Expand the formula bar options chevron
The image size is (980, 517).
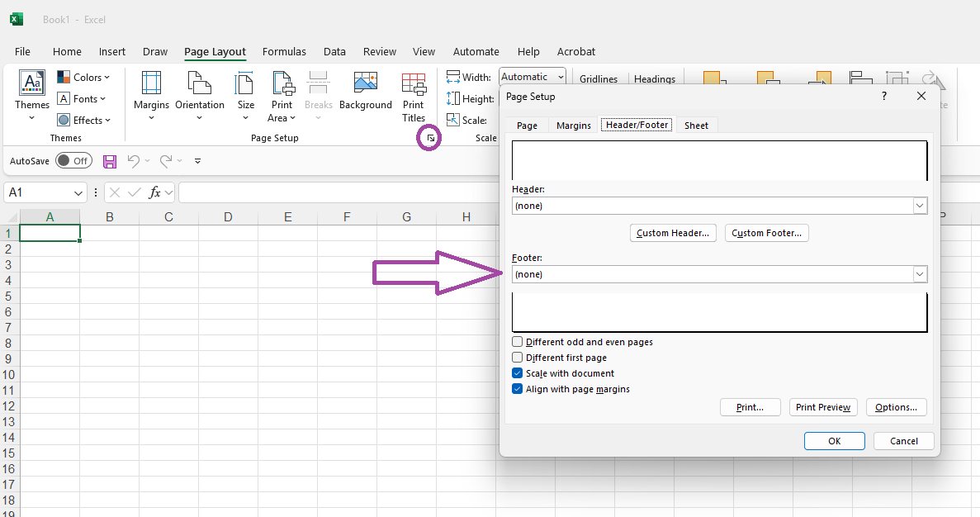pos(168,192)
